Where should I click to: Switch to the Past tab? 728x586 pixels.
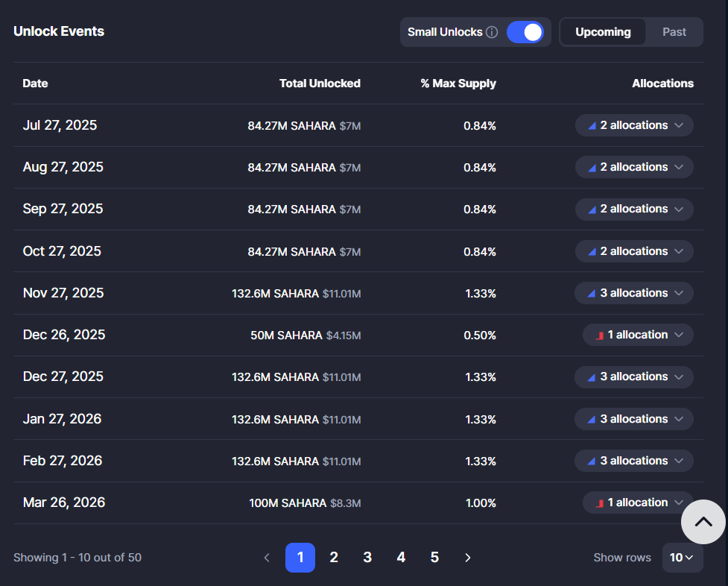tap(674, 32)
